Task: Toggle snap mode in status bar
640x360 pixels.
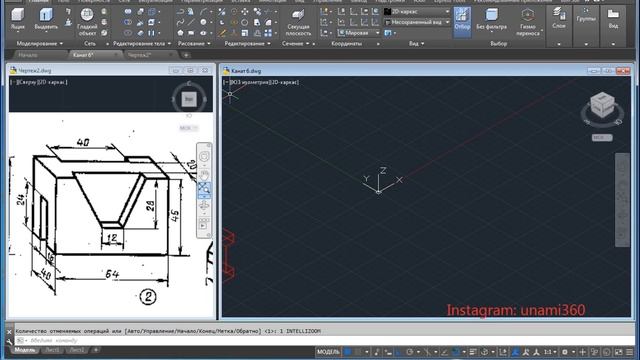Action: pos(358,351)
